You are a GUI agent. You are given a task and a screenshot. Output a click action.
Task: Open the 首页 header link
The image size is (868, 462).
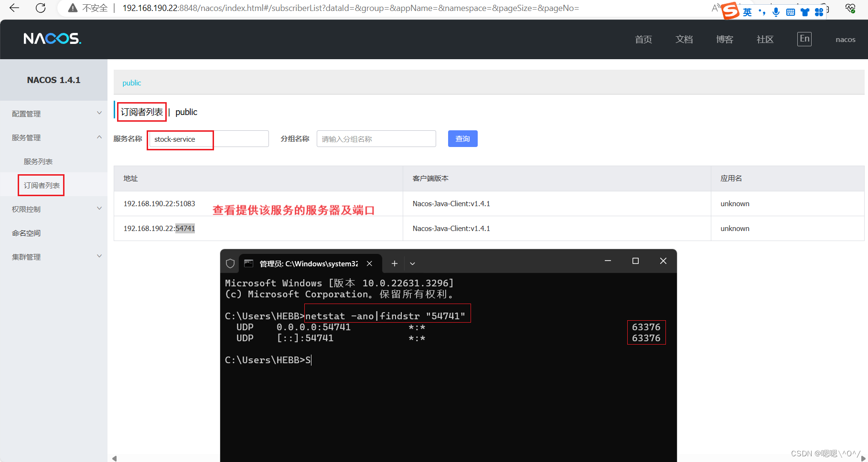tap(643, 40)
